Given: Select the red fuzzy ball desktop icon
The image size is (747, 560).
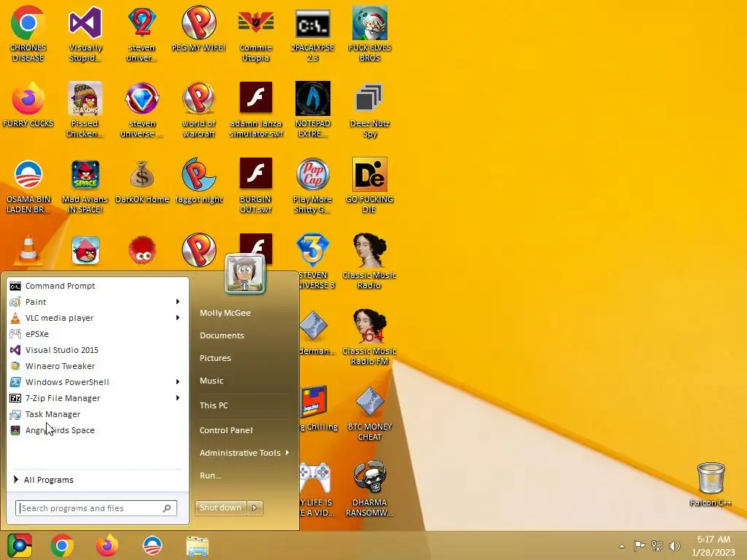Looking at the screenshot, I should pyautogui.click(x=142, y=250).
